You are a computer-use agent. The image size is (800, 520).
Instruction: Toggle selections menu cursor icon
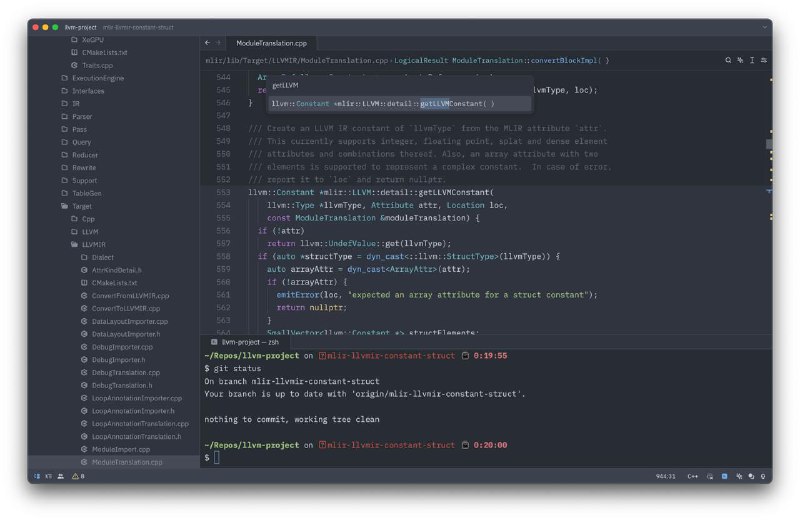[x=752, y=60]
